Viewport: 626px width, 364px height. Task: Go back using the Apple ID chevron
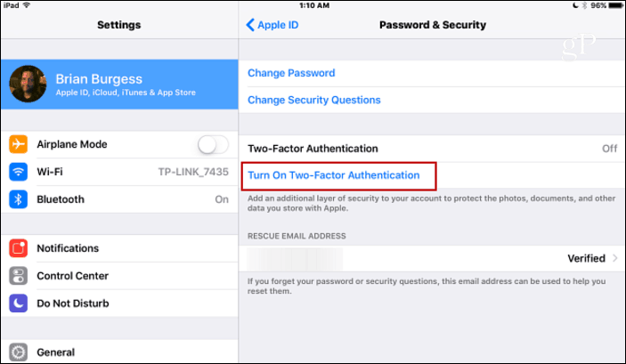250,25
